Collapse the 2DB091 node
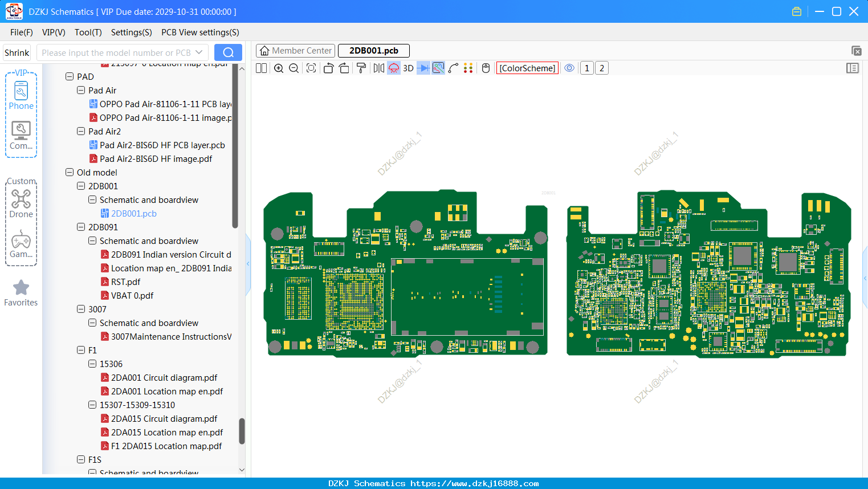Viewport: 868px width, 489px height. pos(81,227)
